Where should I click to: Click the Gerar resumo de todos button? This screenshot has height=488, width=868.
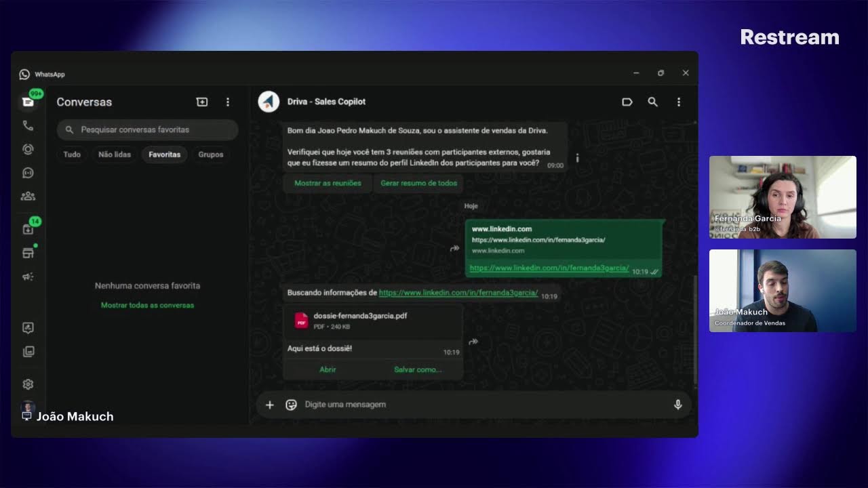[418, 183]
